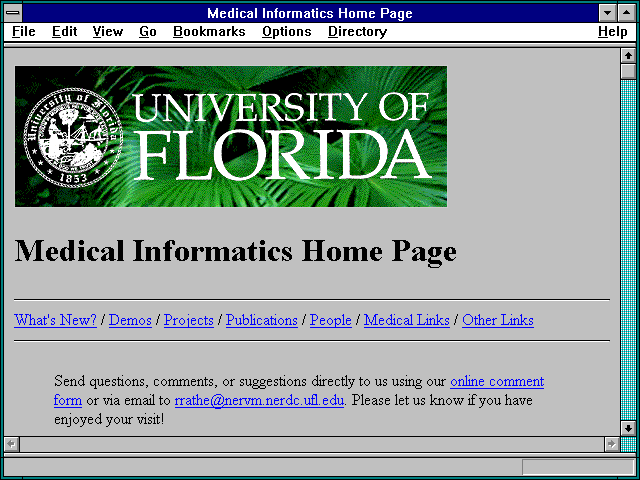Click the University of Florida banner image
The image size is (640, 480).
tap(231, 136)
